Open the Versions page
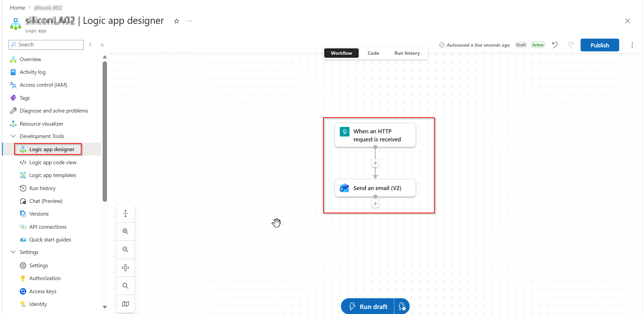This screenshot has height=314, width=644. click(39, 214)
